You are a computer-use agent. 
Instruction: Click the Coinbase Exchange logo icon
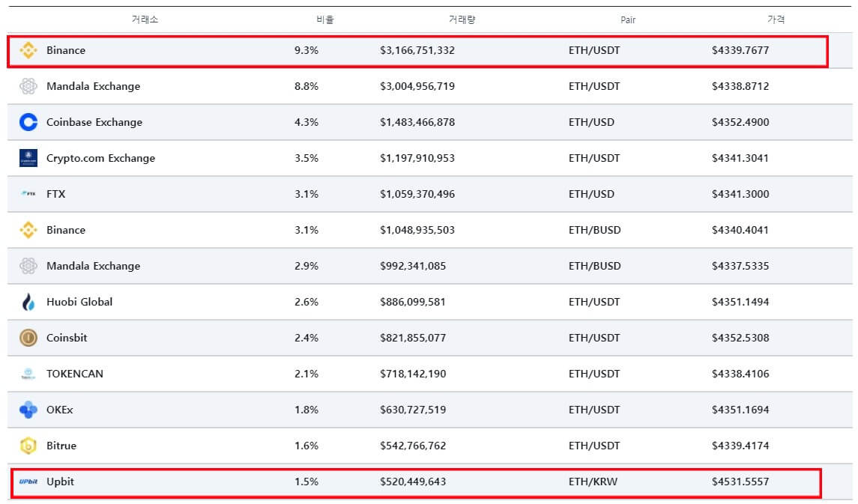(x=28, y=123)
